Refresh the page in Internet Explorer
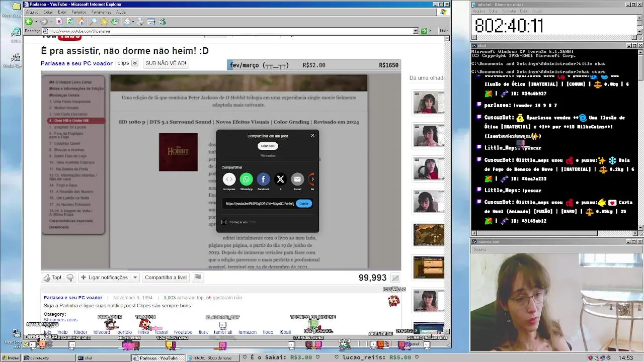The width and height of the screenshot is (644, 362). tap(70, 22)
